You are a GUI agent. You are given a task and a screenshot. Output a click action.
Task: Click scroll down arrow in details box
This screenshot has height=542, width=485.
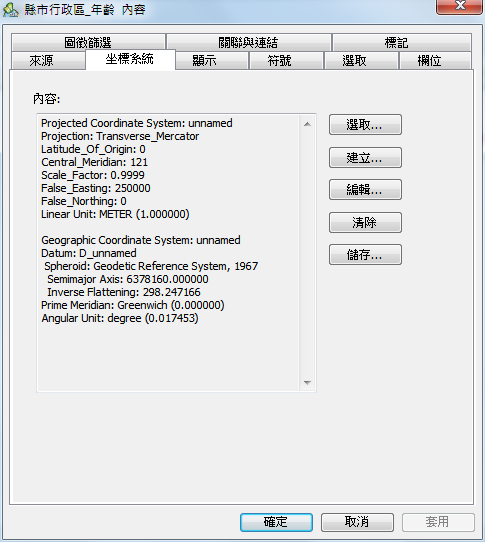[307, 382]
